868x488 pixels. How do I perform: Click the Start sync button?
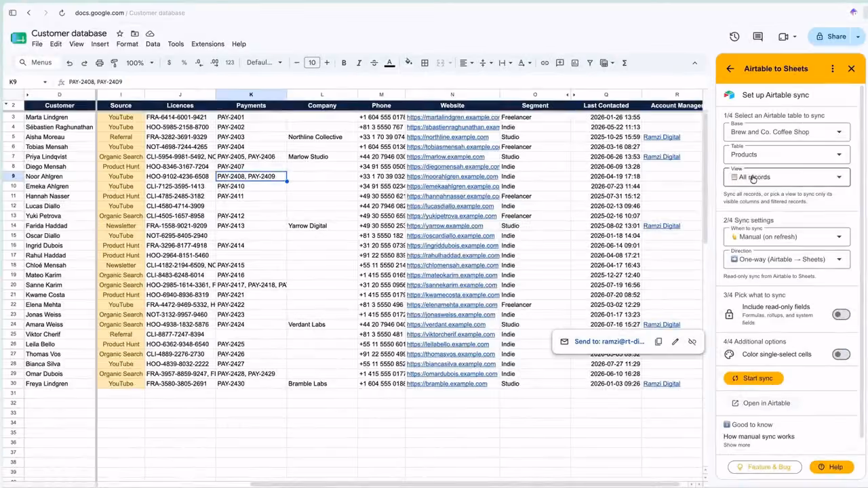click(x=753, y=378)
